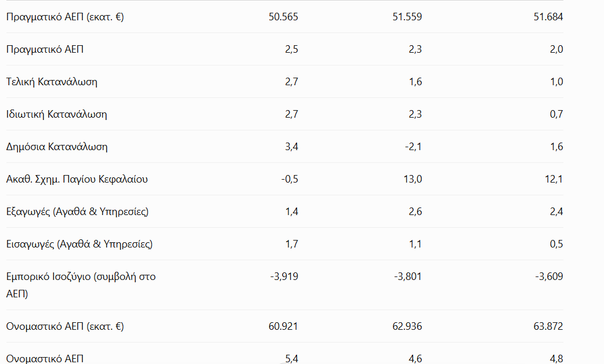
Task: Click the Ονομαστικό ΑΕΠ (εκατ. €) label
Action: pos(65,326)
